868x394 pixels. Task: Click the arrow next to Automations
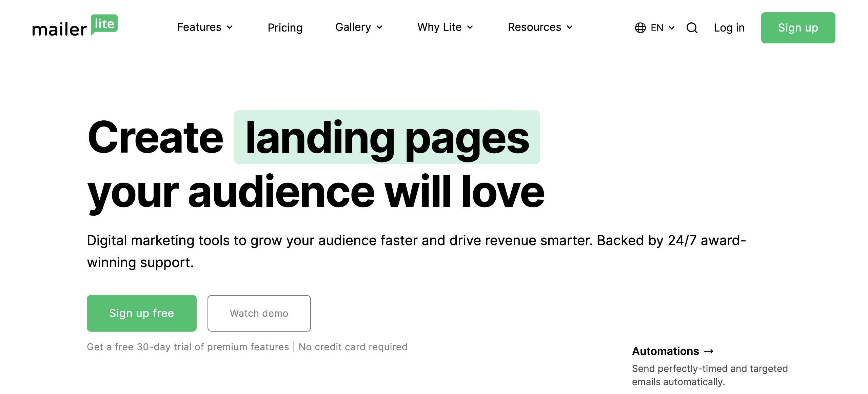(709, 351)
